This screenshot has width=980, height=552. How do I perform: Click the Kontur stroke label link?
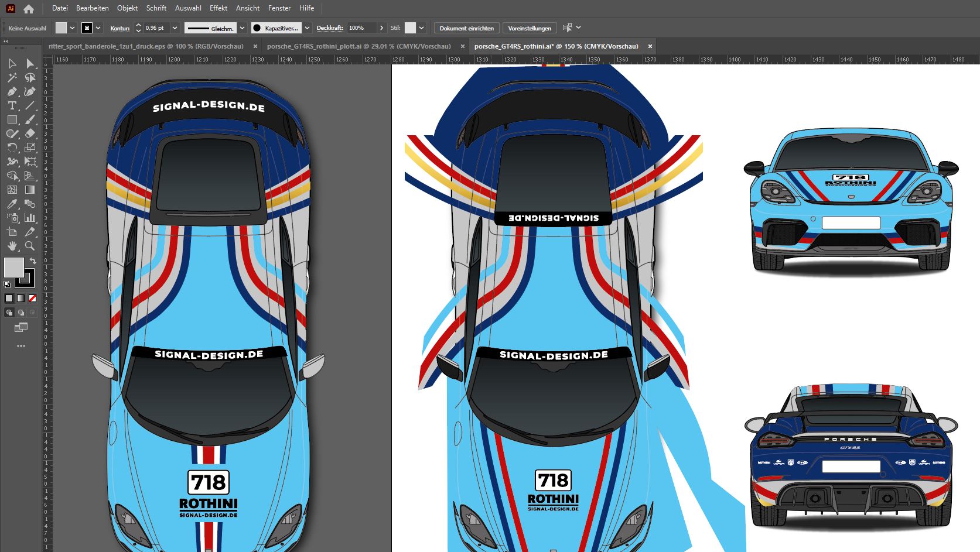pyautogui.click(x=120, y=28)
